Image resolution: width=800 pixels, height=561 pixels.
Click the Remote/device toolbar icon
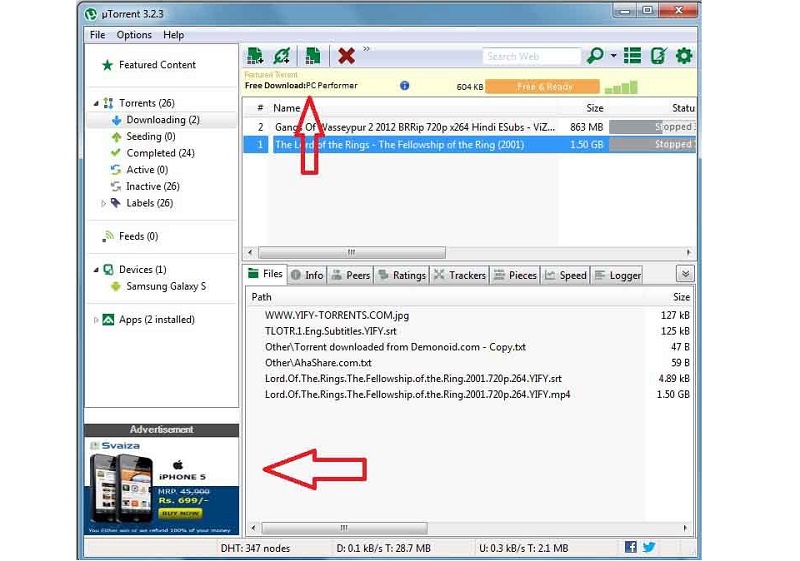(x=658, y=55)
